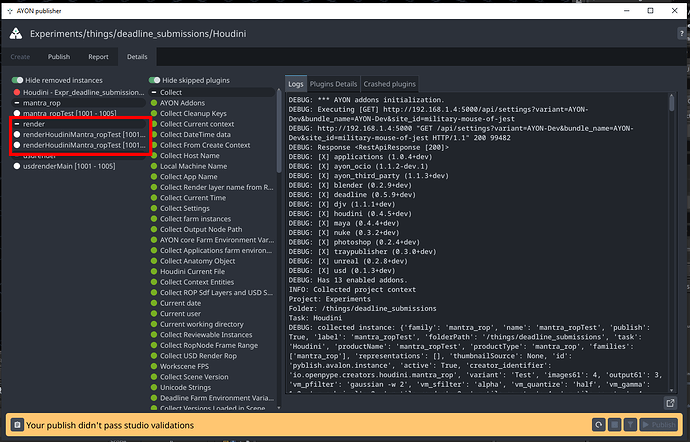Select Collect Anatomy Object plugin
Image resolution: width=690 pixels, height=442 pixels.
[x=212, y=261]
